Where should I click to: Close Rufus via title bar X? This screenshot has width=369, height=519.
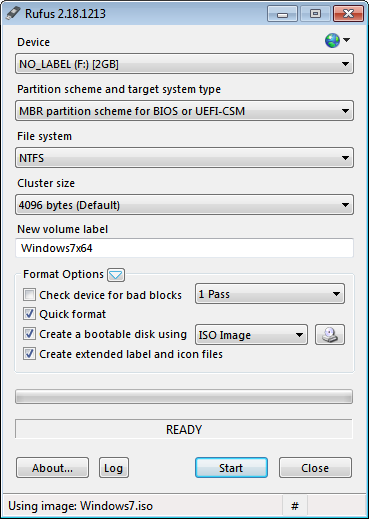pos(348,14)
